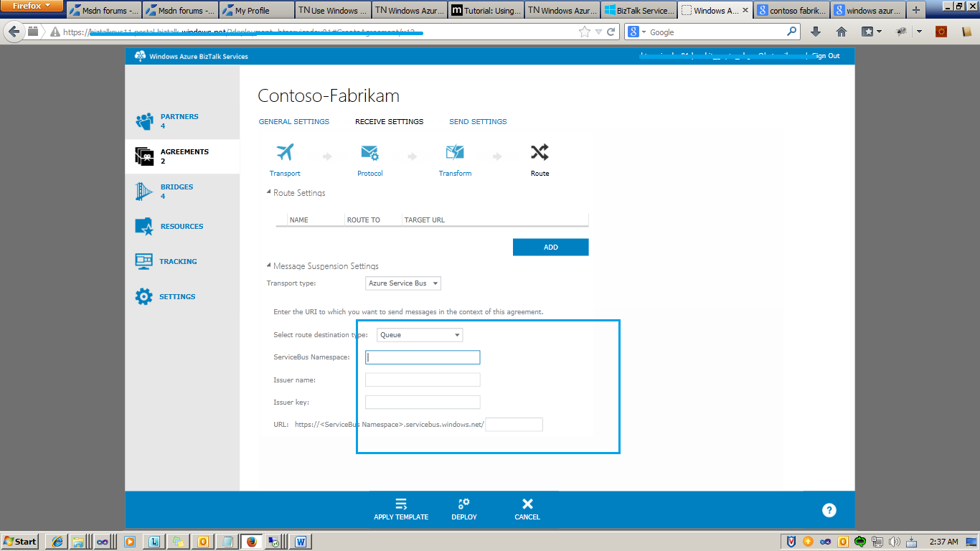Screen dimensions: 980x551
Task: Go to the Firefox home page
Action: pos(842,32)
